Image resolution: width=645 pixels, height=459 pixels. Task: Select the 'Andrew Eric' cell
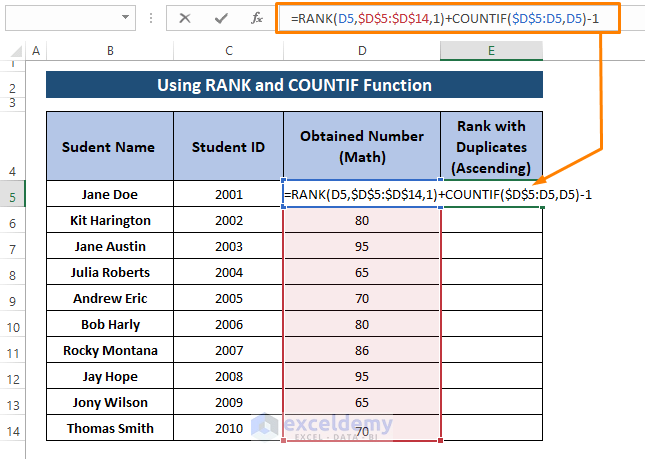click(110, 298)
